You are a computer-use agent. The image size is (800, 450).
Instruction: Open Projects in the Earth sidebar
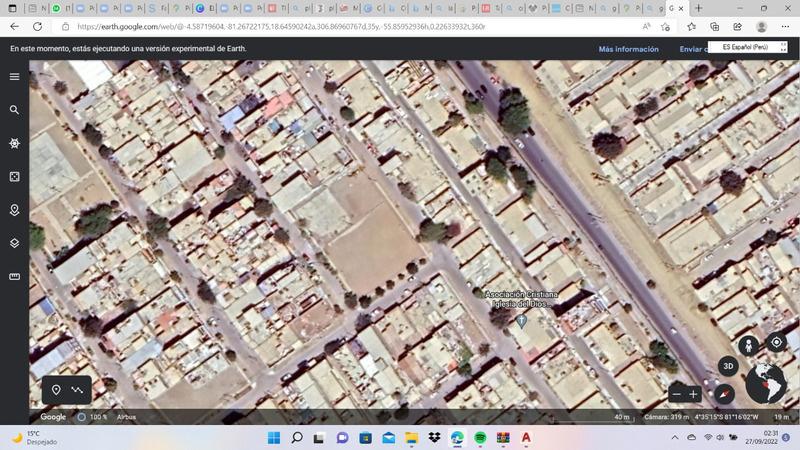tap(14, 210)
